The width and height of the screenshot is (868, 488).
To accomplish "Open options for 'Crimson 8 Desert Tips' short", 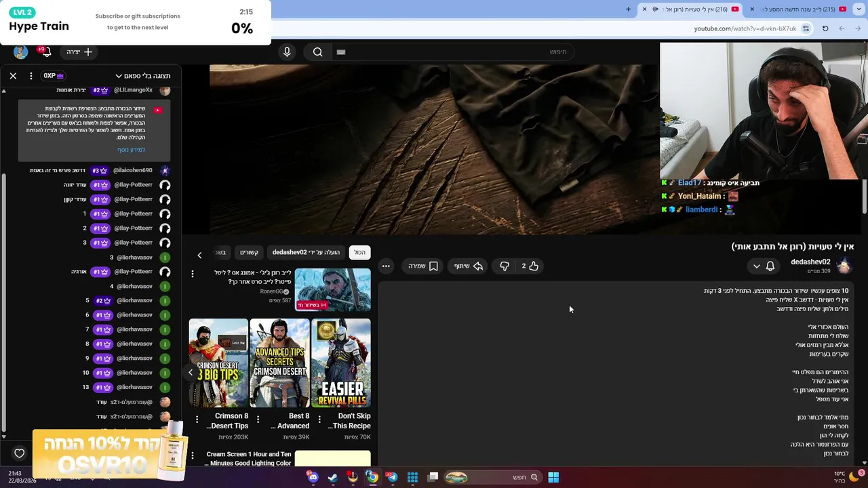I will point(197,420).
